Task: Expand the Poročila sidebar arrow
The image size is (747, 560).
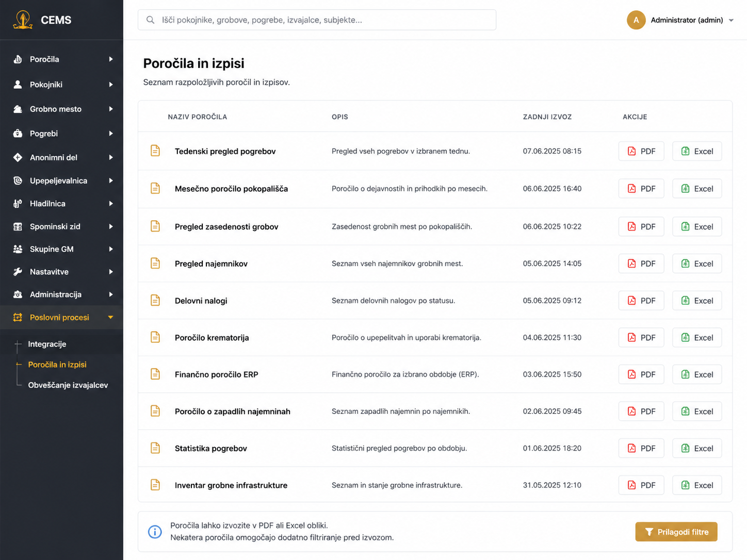Action: [x=111, y=59]
